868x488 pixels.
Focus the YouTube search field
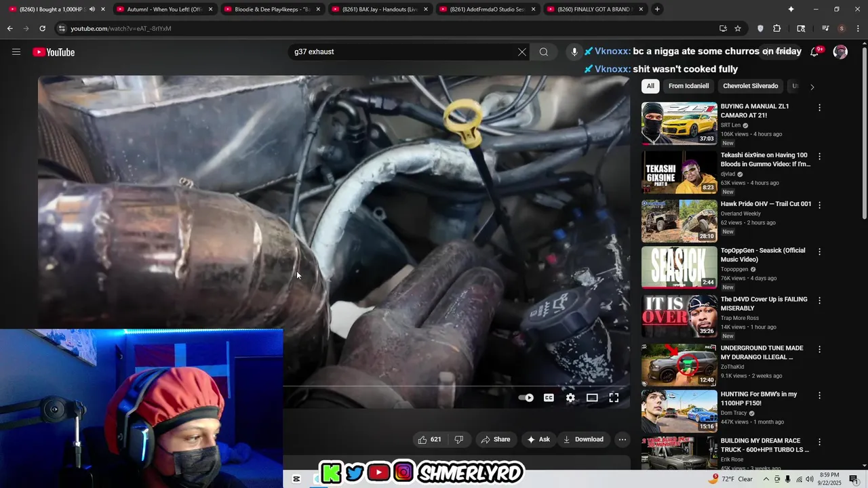[403, 52]
